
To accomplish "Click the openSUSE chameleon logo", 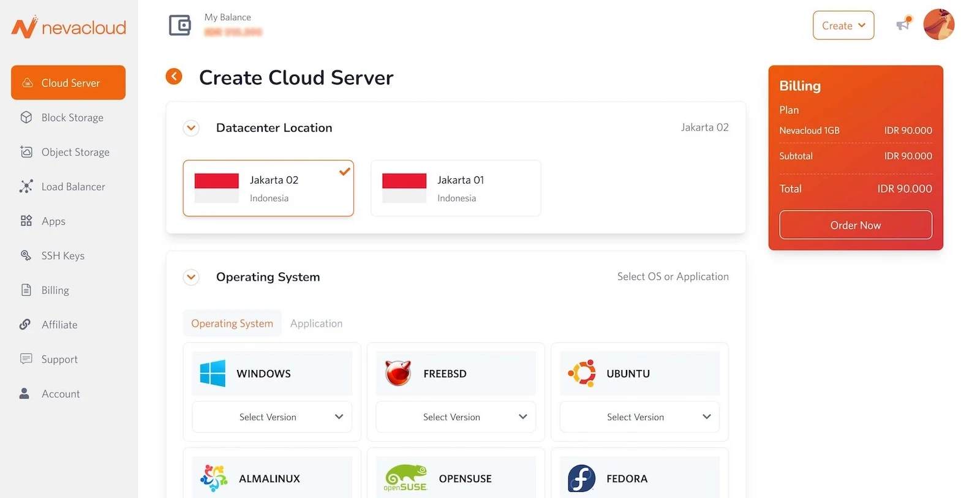I will [405, 478].
